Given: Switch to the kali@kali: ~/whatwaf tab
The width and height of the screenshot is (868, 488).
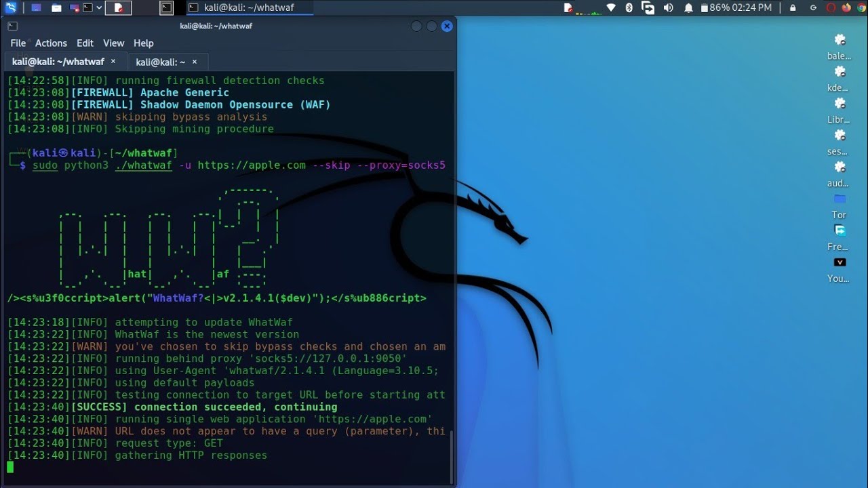Looking at the screenshot, I should pyautogui.click(x=64, y=62).
